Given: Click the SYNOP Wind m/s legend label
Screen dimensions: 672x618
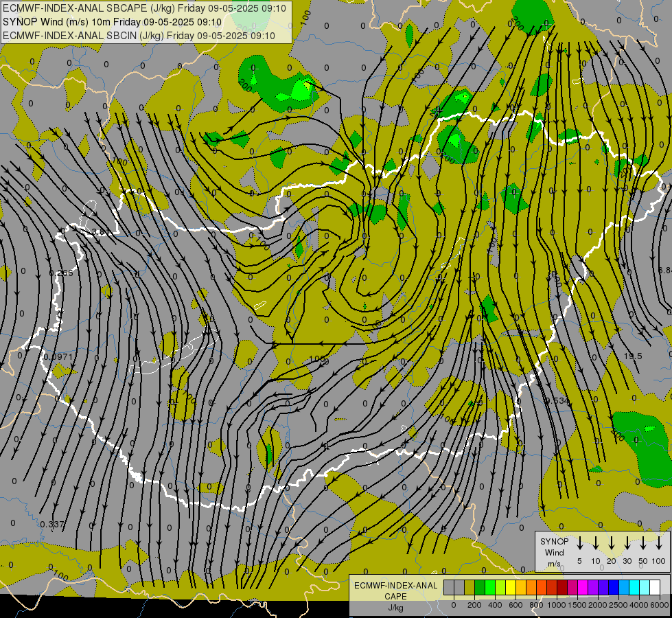Looking at the screenshot, I should [554, 552].
